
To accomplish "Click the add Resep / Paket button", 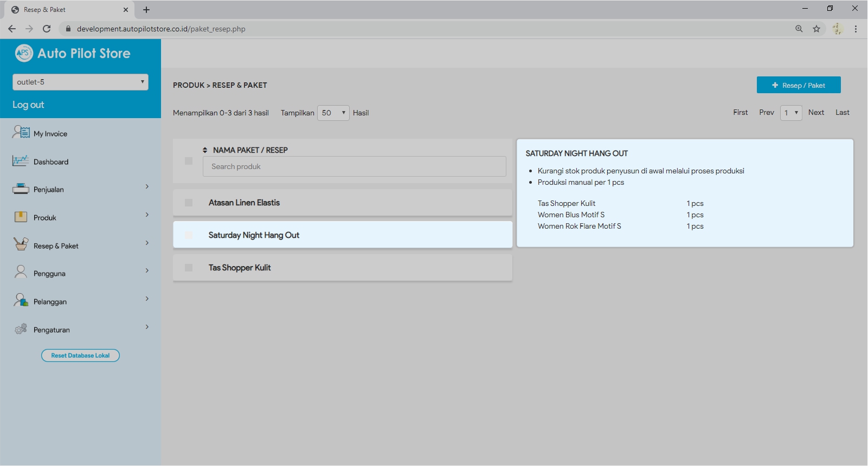I will (799, 85).
